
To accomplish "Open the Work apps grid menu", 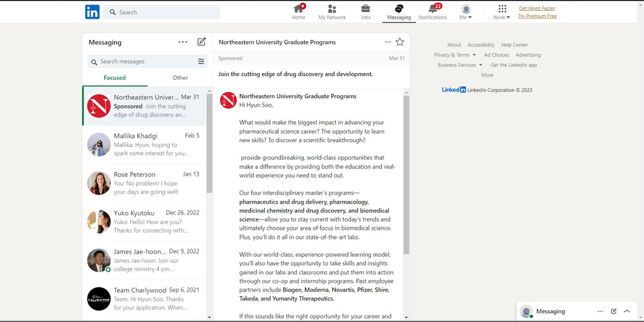I will 502,12.
